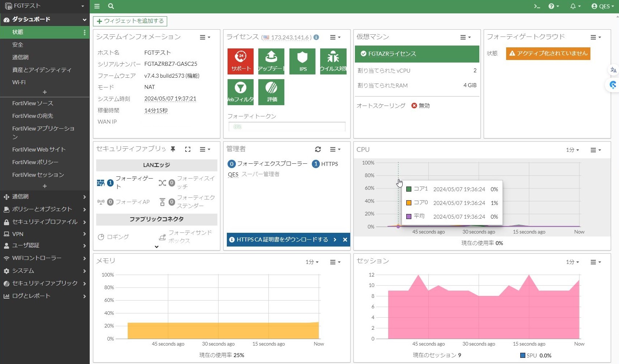Screen dimensions: 619x364
Task: Click the IPS license tile
Action: click(302, 61)
